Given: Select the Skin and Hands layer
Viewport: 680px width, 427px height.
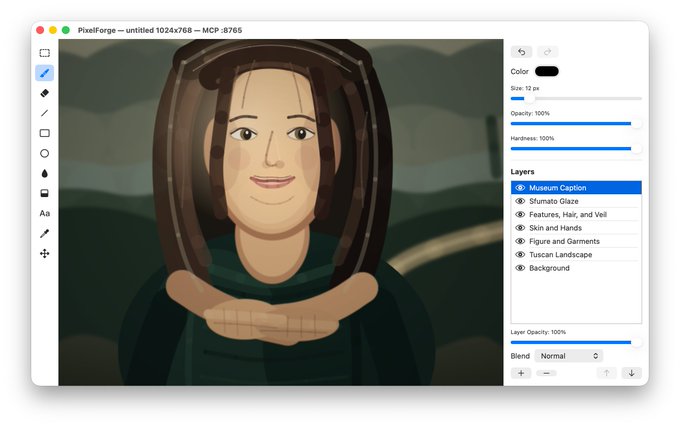Looking at the screenshot, I should tap(576, 228).
